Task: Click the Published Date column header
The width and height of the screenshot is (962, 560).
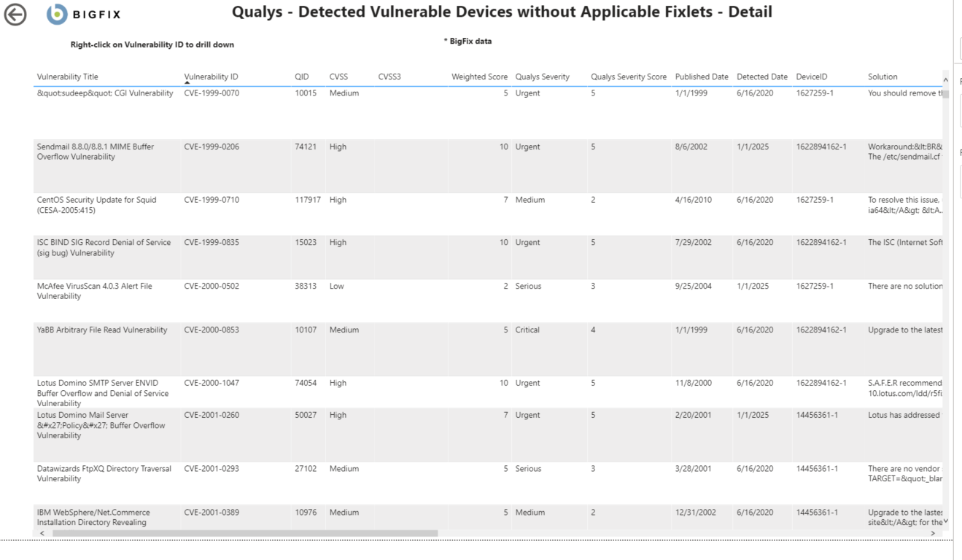Action: click(701, 77)
